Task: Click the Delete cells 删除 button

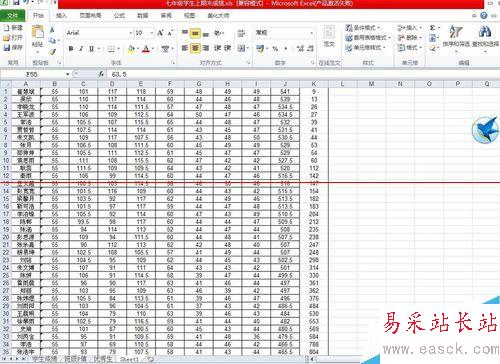Action: 410,38
